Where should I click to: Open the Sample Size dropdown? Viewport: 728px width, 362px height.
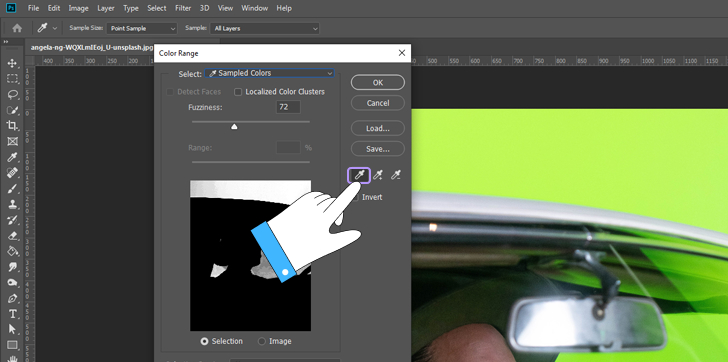tap(142, 28)
